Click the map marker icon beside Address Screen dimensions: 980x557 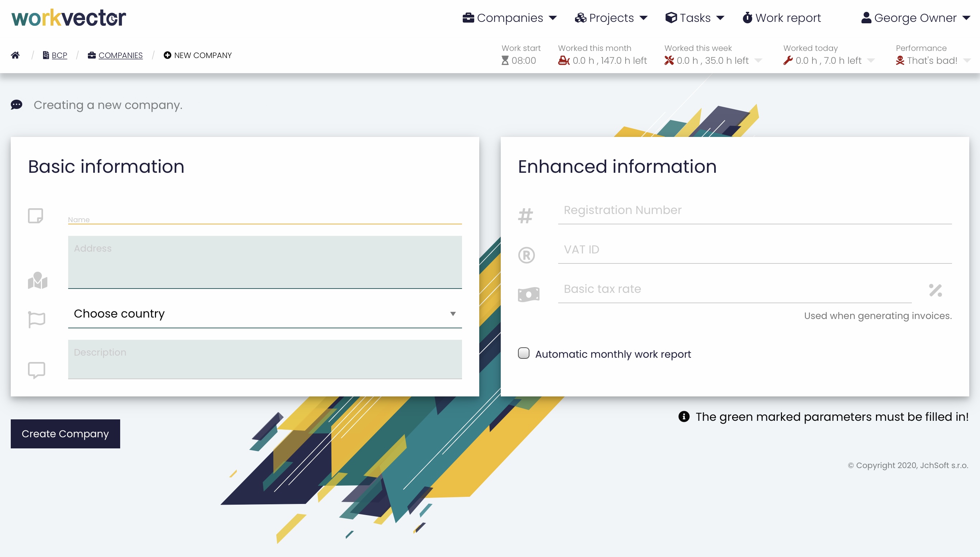tap(38, 280)
